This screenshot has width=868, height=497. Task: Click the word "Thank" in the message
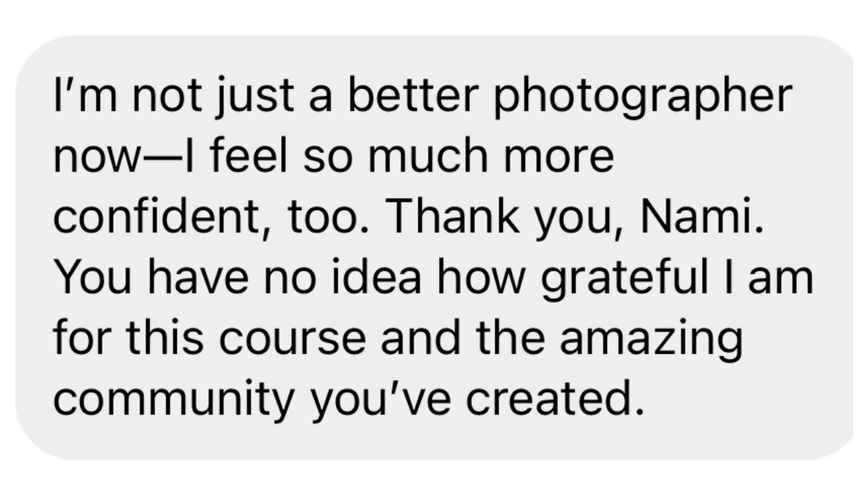[453, 216]
